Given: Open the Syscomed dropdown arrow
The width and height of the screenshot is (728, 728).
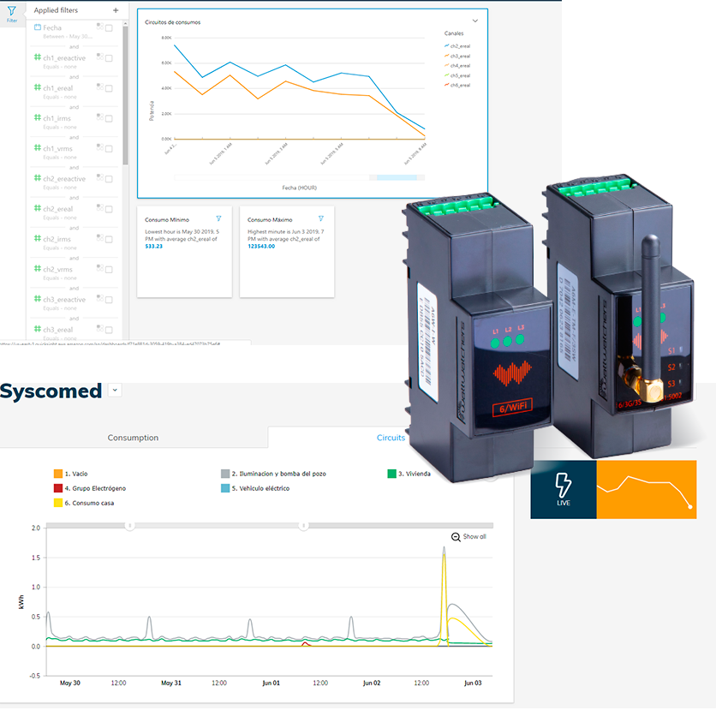Looking at the screenshot, I should [x=115, y=391].
